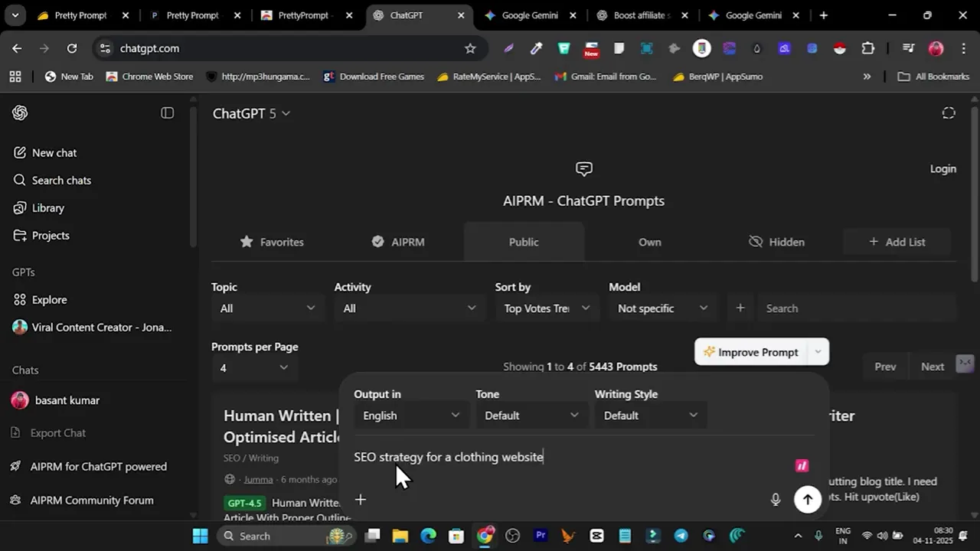Image resolution: width=980 pixels, height=551 pixels.
Task: Open the ChatGPT 5 model selector
Action: [253, 113]
